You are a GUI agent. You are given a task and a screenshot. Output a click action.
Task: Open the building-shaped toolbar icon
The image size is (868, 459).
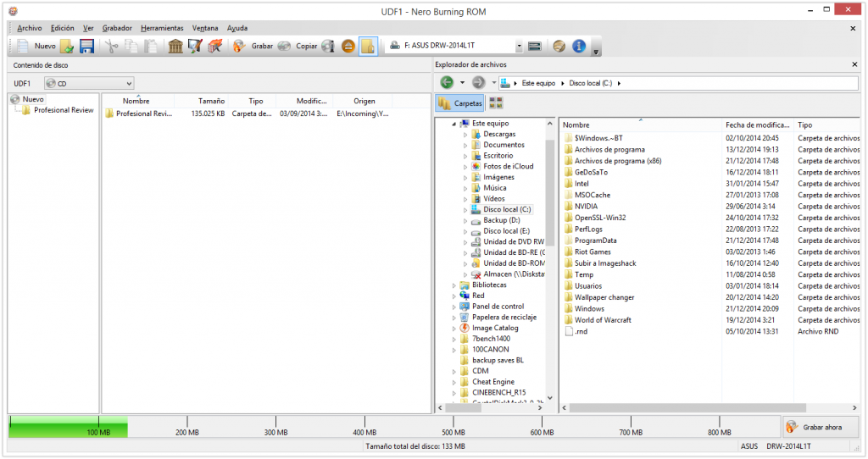tap(175, 46)
